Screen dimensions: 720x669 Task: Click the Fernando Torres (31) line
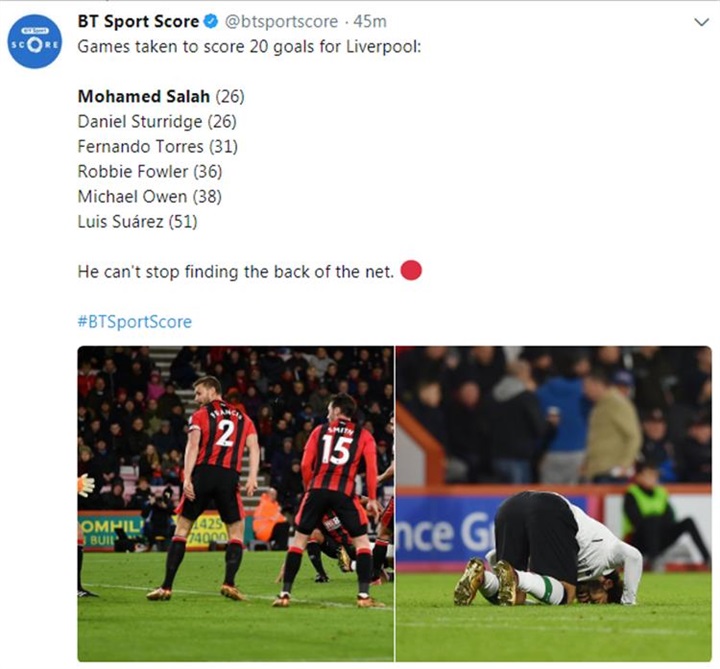(158, 146)
